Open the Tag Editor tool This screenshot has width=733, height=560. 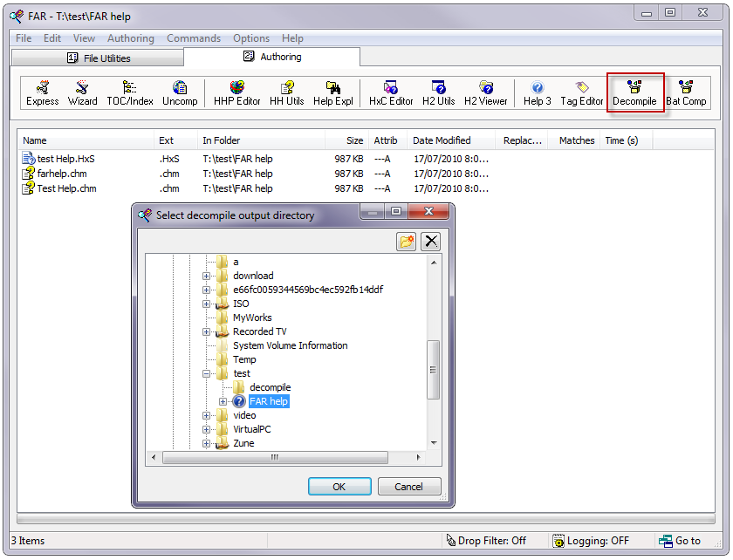[x=581, y=93]
